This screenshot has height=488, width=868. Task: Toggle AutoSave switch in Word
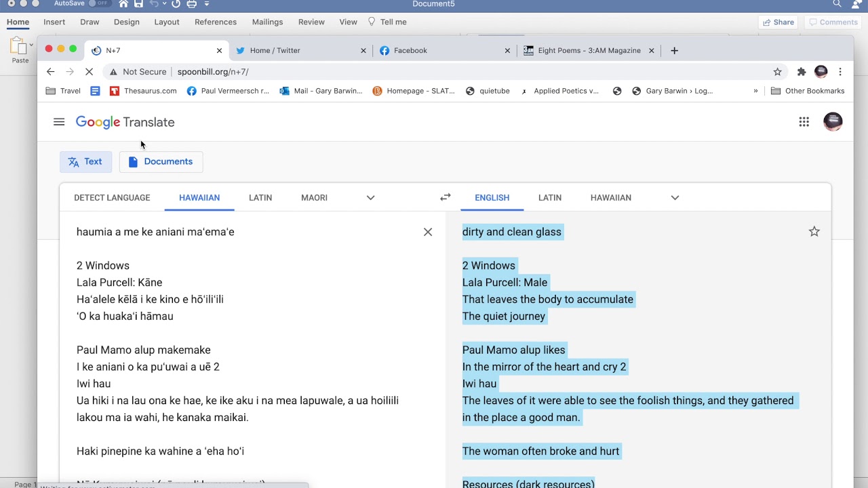pyautogui.click(x=100, y=3)
